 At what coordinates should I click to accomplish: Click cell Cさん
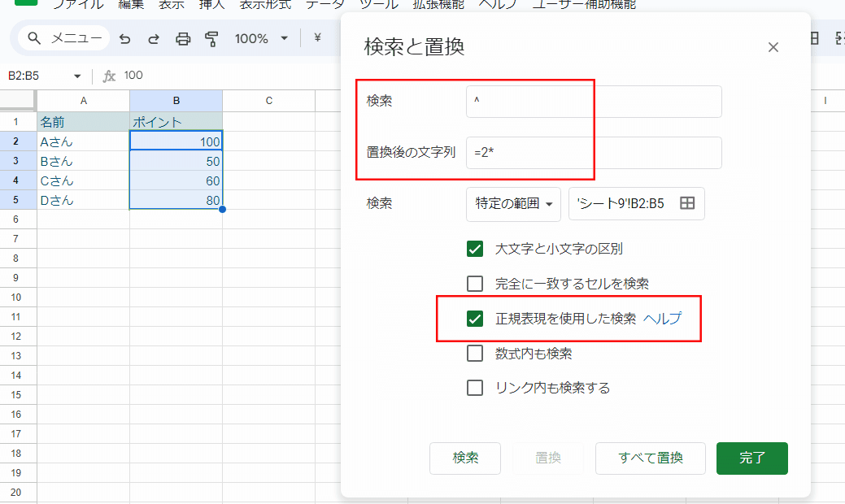tap(84, 180)
